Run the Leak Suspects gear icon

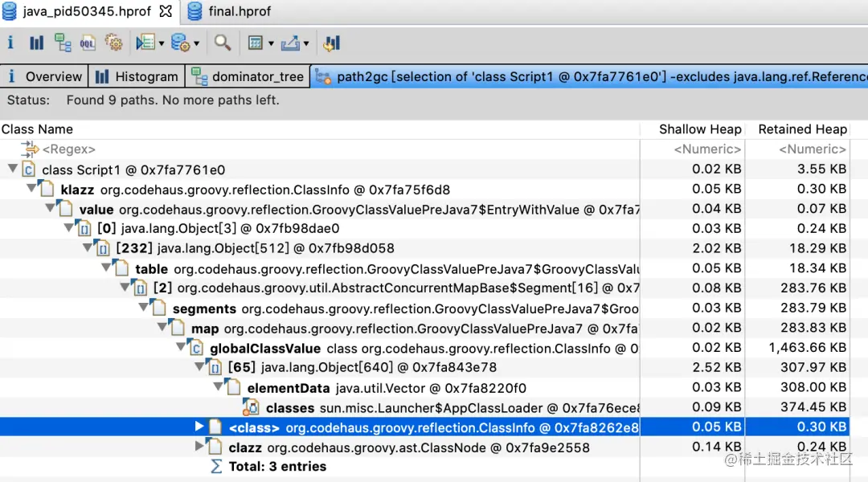[114, 43]
